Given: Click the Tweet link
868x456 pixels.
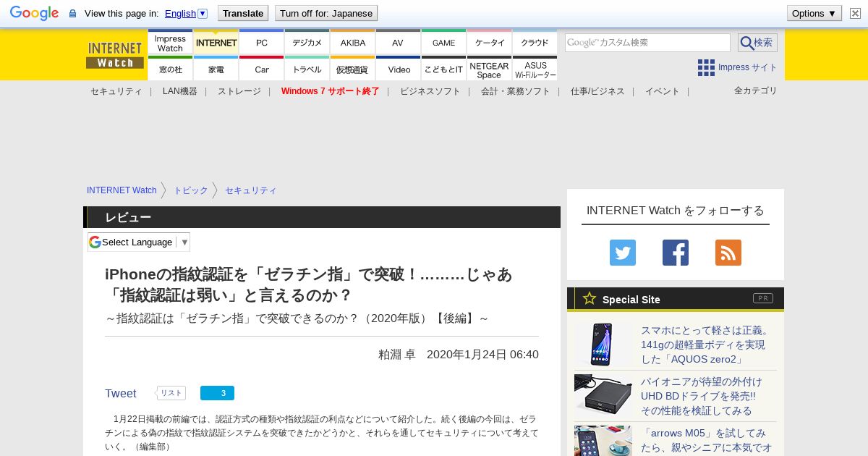Looking at the screenshot, I should (120, 393).
